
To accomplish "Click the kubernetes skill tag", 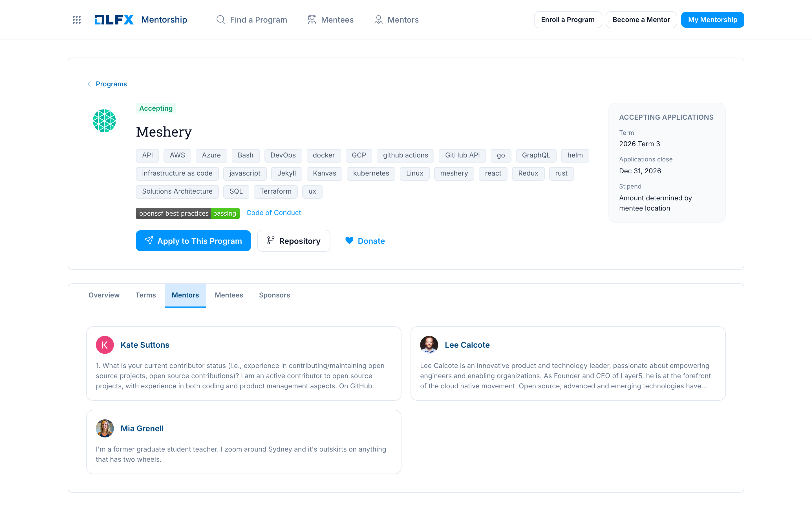I will coord(371,173).
